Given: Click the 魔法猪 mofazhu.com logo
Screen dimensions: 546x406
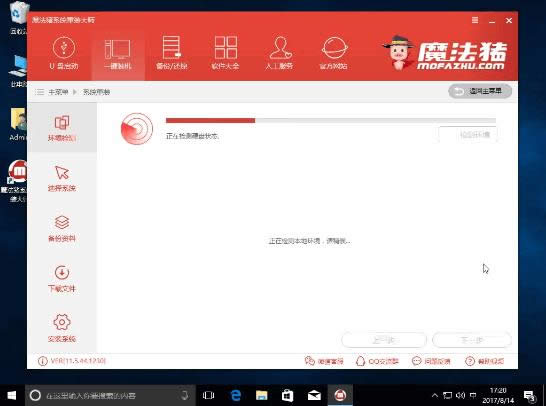Looking at the screenshot, I should click(446, 53).
